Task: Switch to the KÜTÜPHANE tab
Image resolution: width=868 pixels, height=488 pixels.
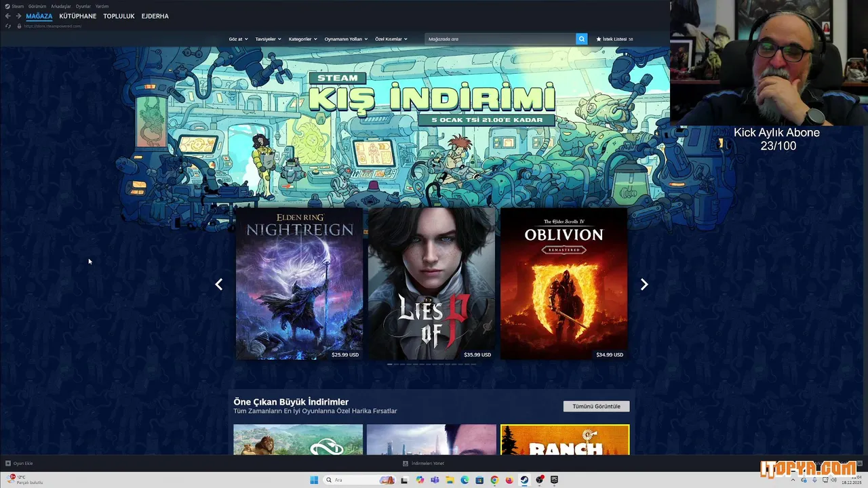Action: (78, 16)
